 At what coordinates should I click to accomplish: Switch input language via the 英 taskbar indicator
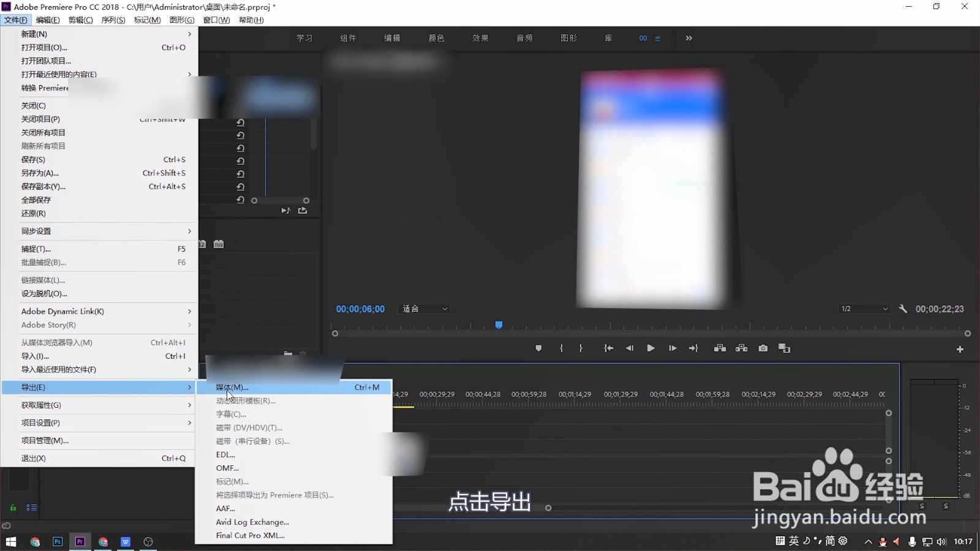pos(793,541)
